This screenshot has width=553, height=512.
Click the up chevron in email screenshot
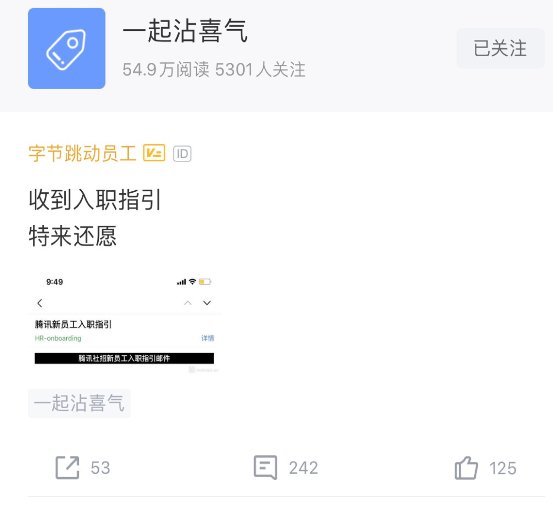coord(188,303)
